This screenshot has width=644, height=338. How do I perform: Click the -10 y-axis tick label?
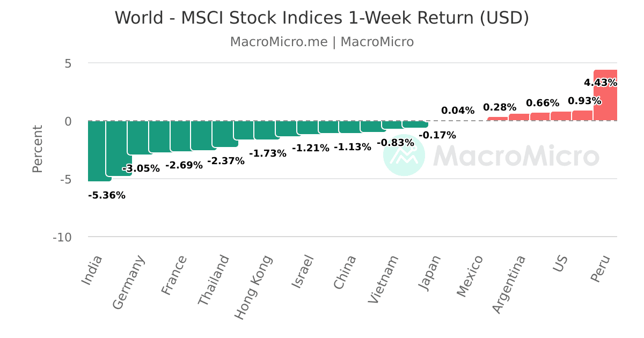click(62, 237)
